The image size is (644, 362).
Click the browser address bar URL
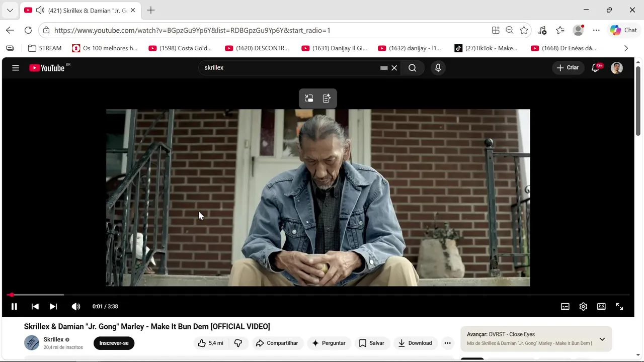point(192,30)
